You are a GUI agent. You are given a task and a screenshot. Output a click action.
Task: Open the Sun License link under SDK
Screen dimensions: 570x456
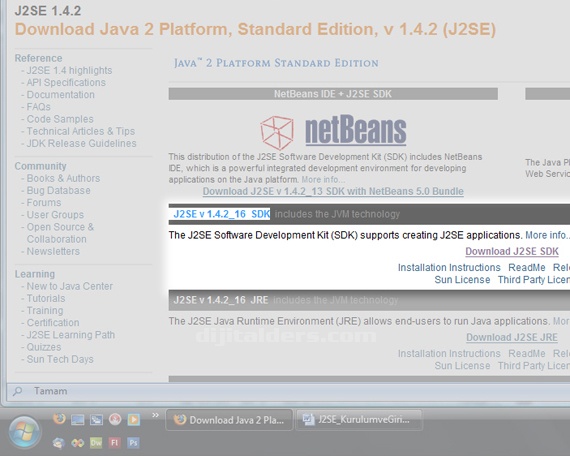[x=462, y=280]
